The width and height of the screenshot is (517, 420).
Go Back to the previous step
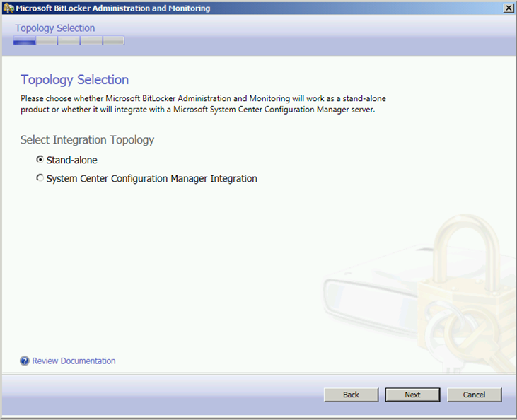point(351,395)
